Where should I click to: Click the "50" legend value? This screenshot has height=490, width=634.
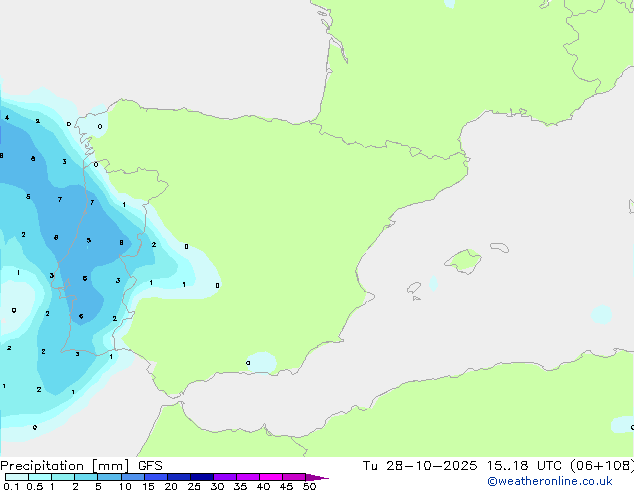click(309, 486)
